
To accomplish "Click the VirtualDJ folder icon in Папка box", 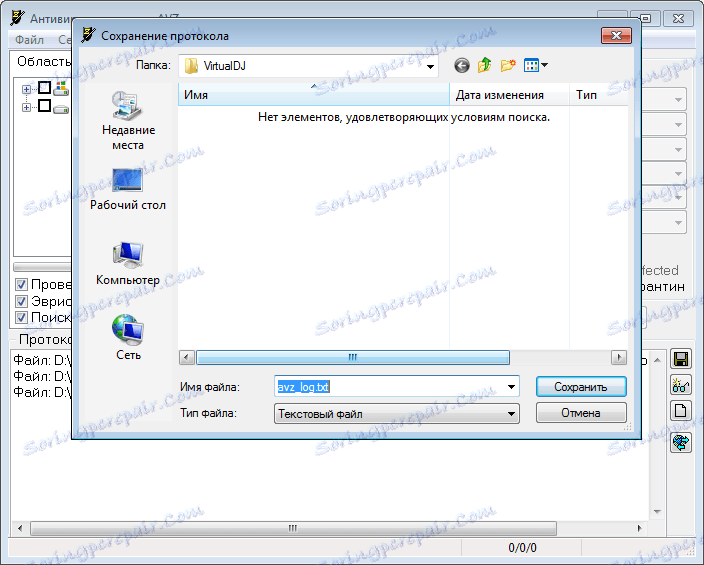I will pos(191,66).
